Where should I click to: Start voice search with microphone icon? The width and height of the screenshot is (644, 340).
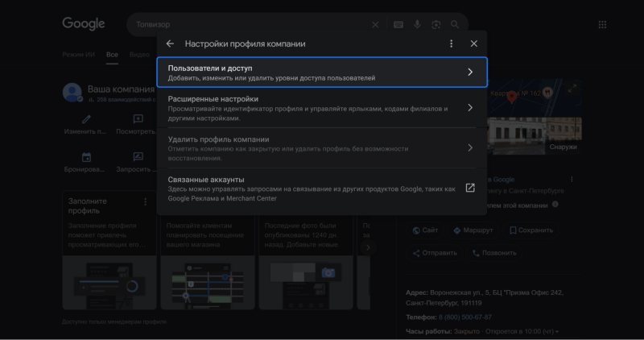point(417,25)
